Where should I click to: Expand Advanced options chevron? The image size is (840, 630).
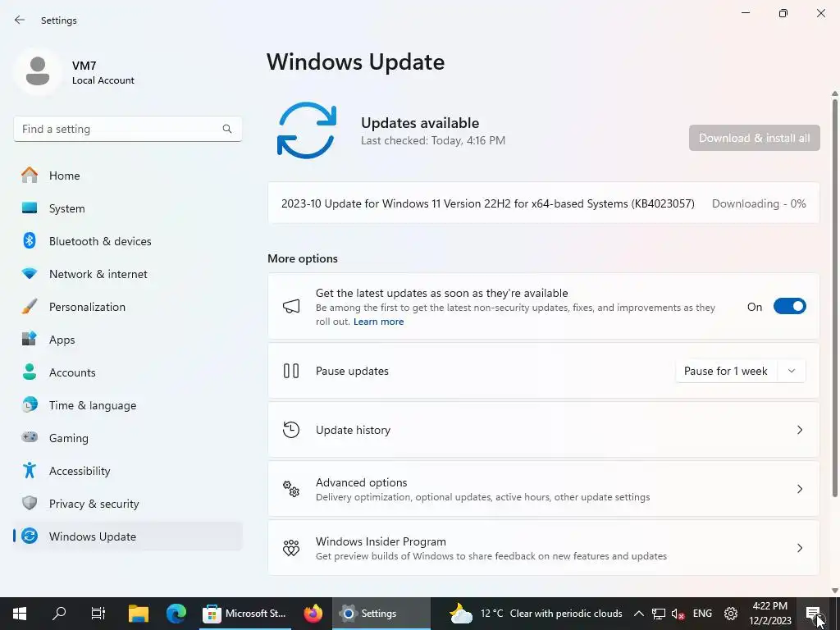coord(799,489)
